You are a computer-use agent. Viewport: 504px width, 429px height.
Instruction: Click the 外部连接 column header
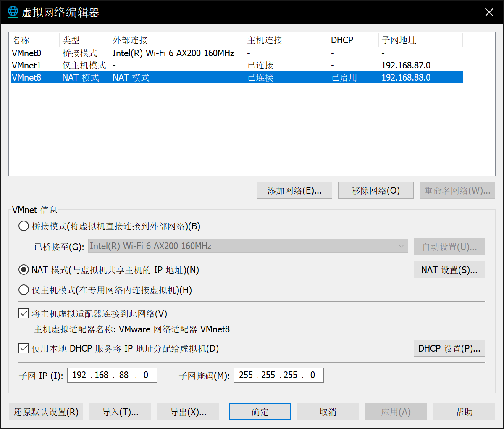pos(177,40)
